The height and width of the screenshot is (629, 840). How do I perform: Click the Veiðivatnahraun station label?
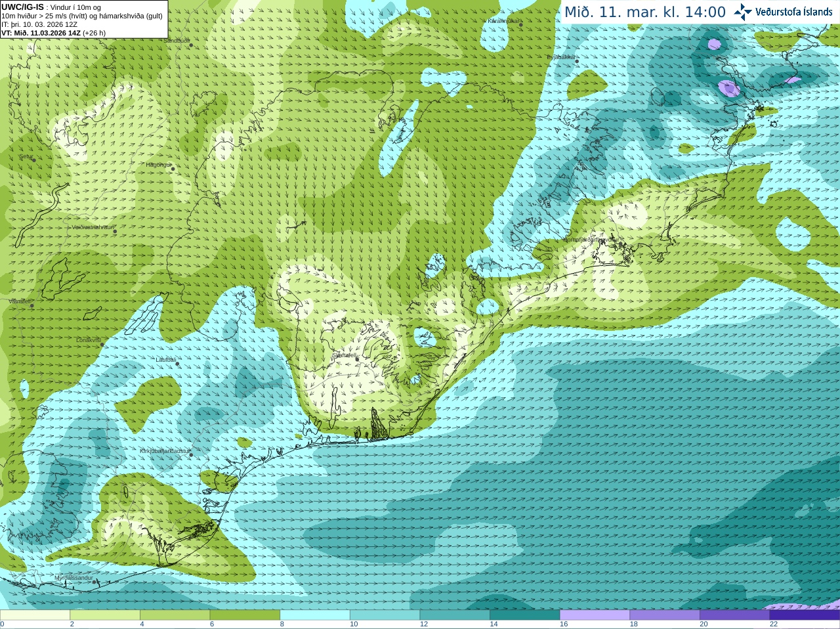pos(93,227)
